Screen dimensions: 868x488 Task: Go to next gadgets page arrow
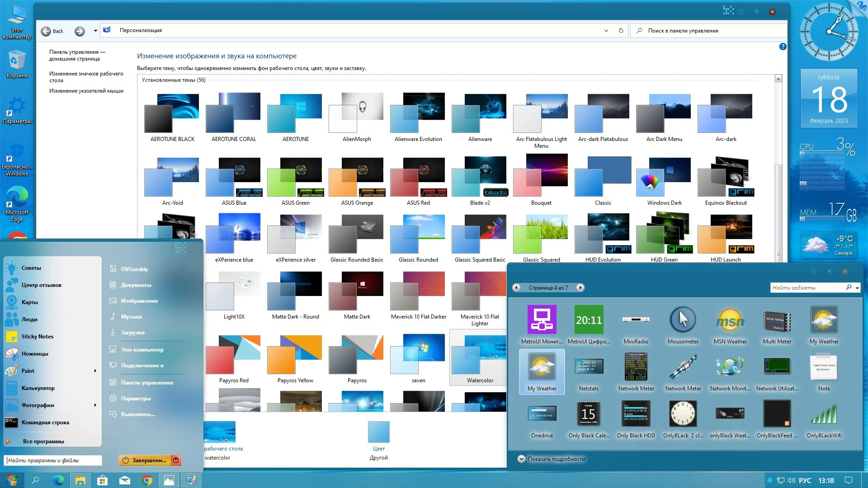580,288
